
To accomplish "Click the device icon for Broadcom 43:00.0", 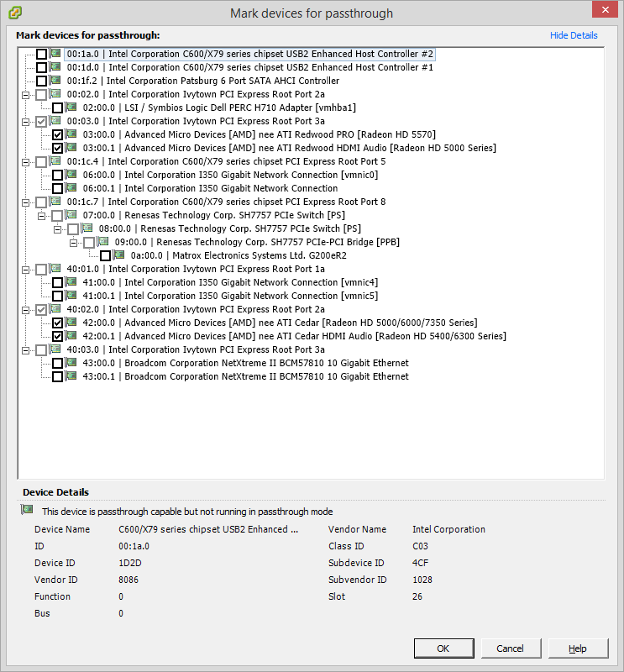I will (71, 363).
